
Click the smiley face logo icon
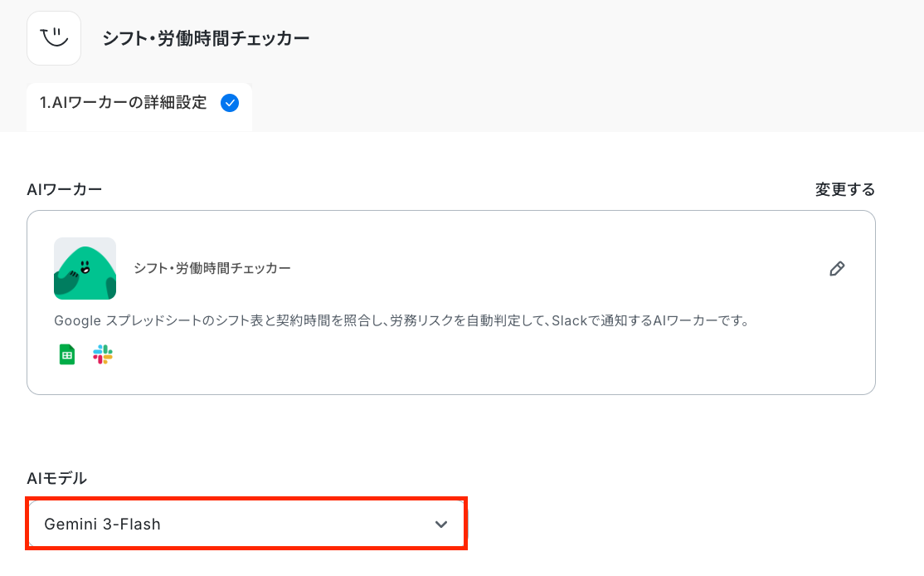(54, 38)
